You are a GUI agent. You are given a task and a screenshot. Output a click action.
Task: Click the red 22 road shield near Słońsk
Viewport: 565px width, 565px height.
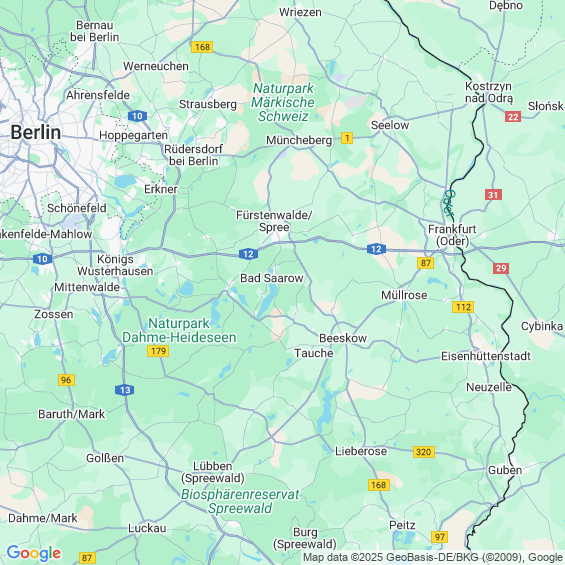[513, 117]
